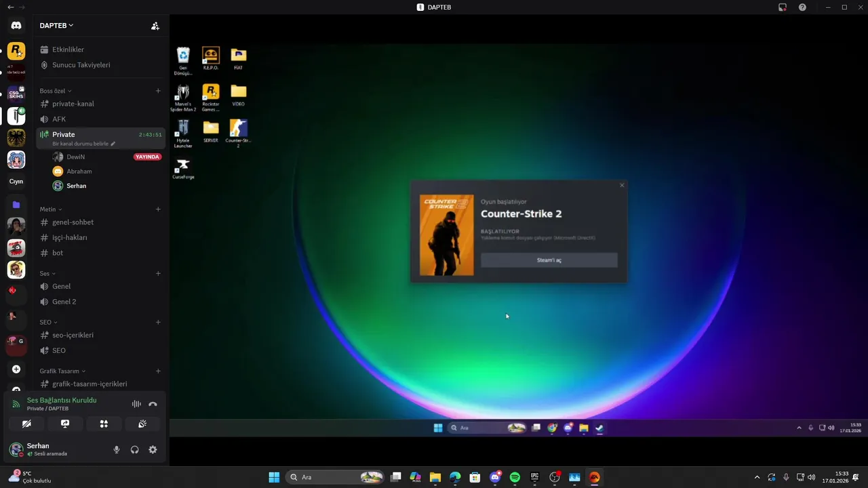Join the AFK voice channel
This screenshot has width=868, height=488.
[x=100, y=119]
